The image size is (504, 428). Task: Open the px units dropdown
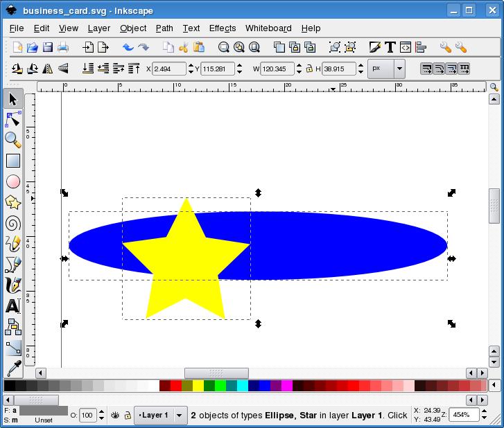pyautogui.click(x=399, y=69)
